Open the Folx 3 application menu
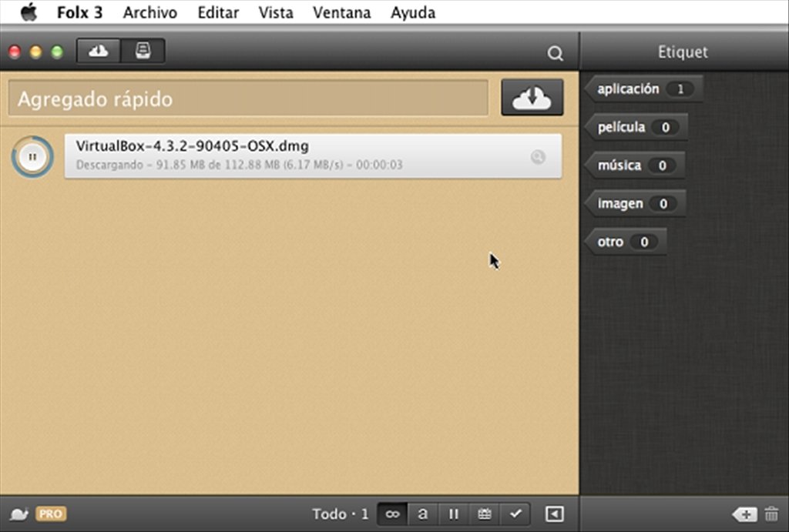 point(79,12)
